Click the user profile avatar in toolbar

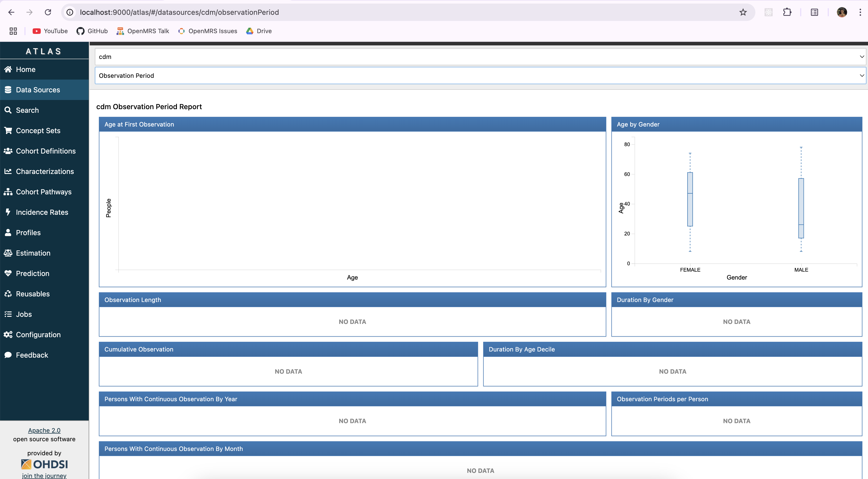tap(842, 12)
